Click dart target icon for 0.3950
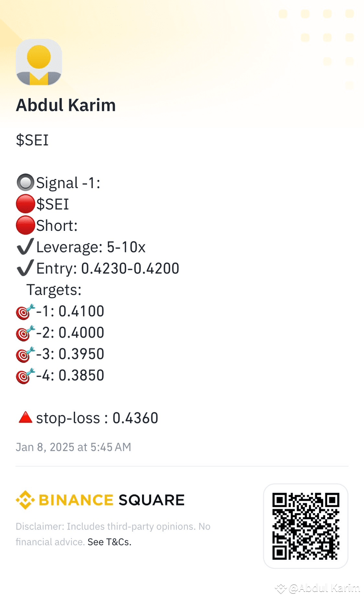The image size is (364, 598). (x=25, y=354)
